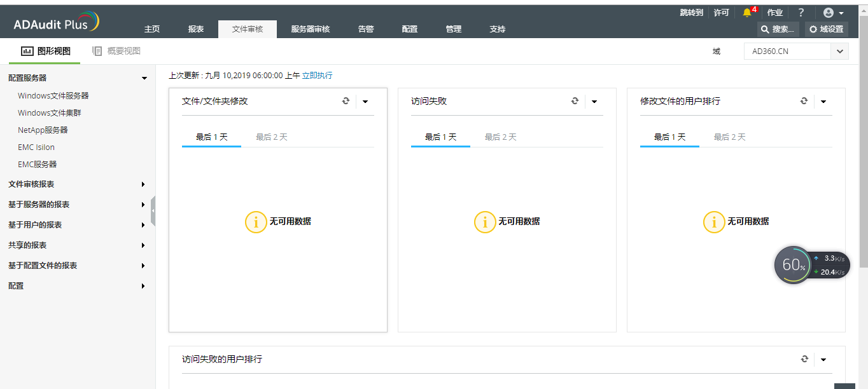
Task: Select 最后 2 天 in 文件/文件夹修改
Action: (272, 137)
